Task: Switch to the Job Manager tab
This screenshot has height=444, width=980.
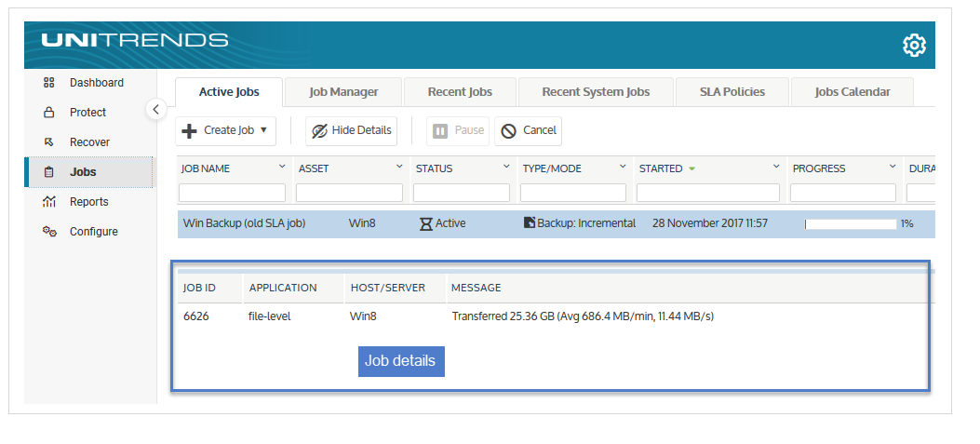Action: (343, 92)
